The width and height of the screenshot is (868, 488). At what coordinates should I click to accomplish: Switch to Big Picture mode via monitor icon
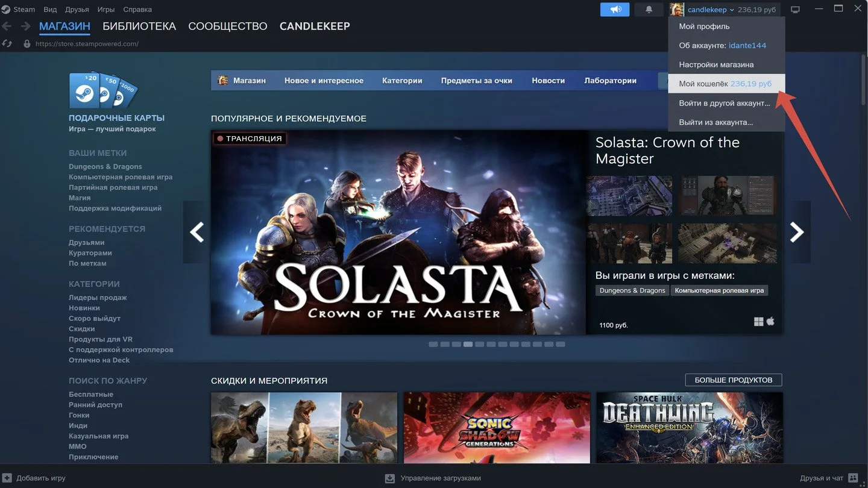pos(795,10)
